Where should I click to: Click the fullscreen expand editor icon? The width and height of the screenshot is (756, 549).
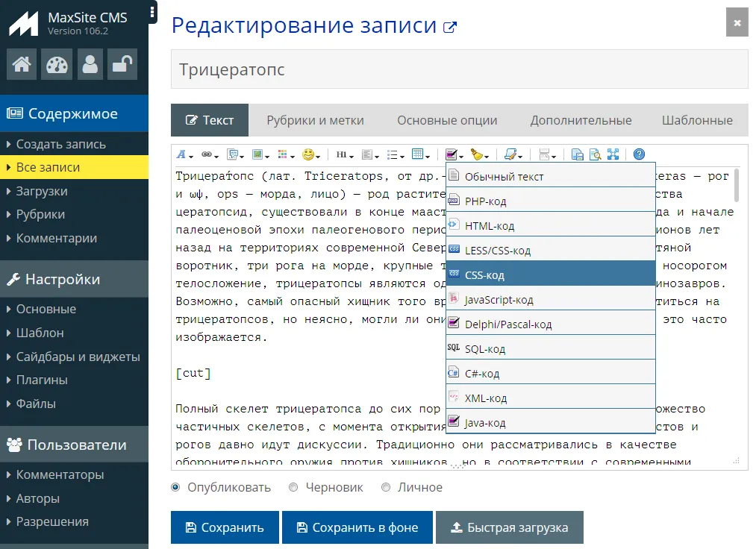point(613,154)
